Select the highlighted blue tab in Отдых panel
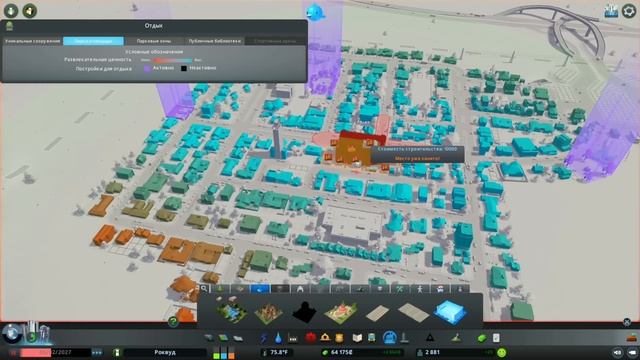The image size is (640, 360). pos(93,41)
